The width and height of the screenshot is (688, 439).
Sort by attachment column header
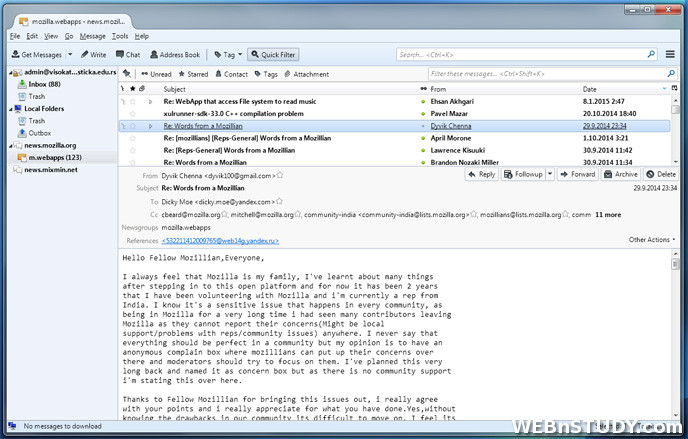tap(142, 89)
